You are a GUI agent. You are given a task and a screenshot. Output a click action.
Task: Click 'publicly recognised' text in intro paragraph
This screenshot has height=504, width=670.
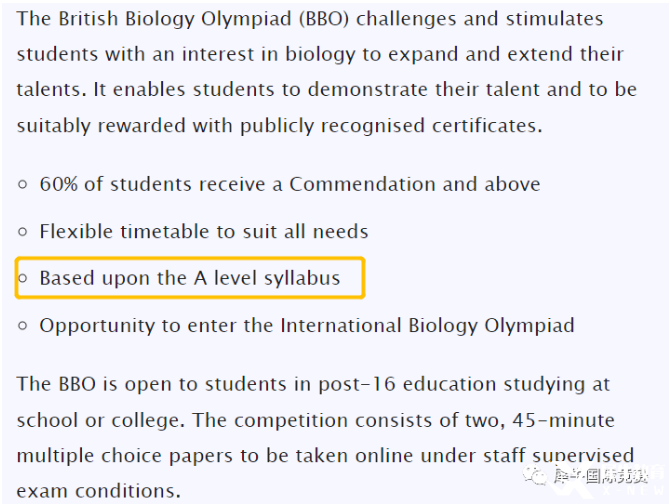(x=331, y=126)
